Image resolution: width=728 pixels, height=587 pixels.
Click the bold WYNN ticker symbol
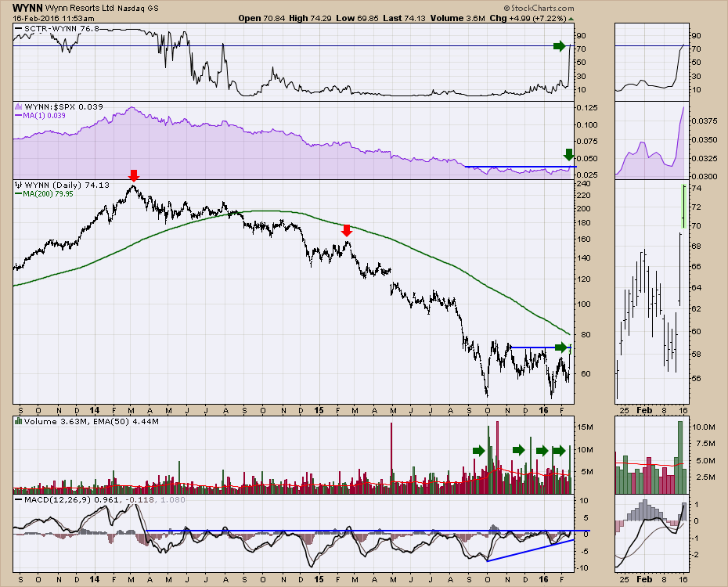tap(28, 8)
